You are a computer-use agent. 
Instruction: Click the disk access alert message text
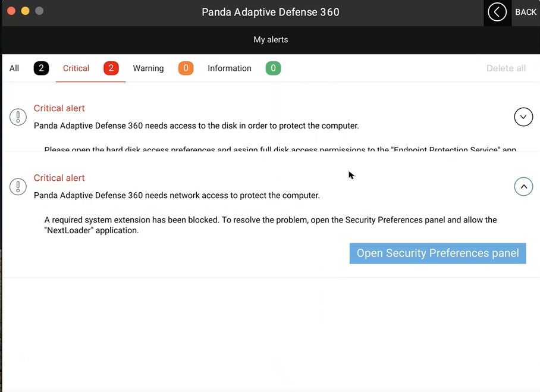coord(196,126)
